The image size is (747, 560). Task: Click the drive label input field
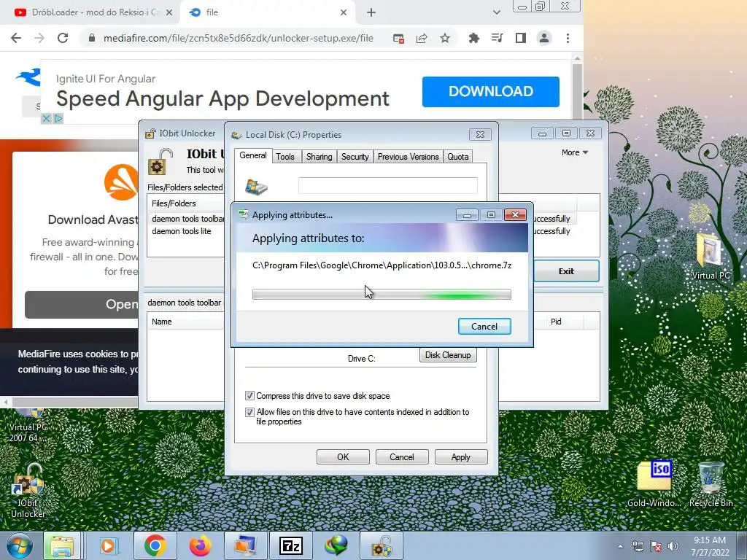(388, 186)
